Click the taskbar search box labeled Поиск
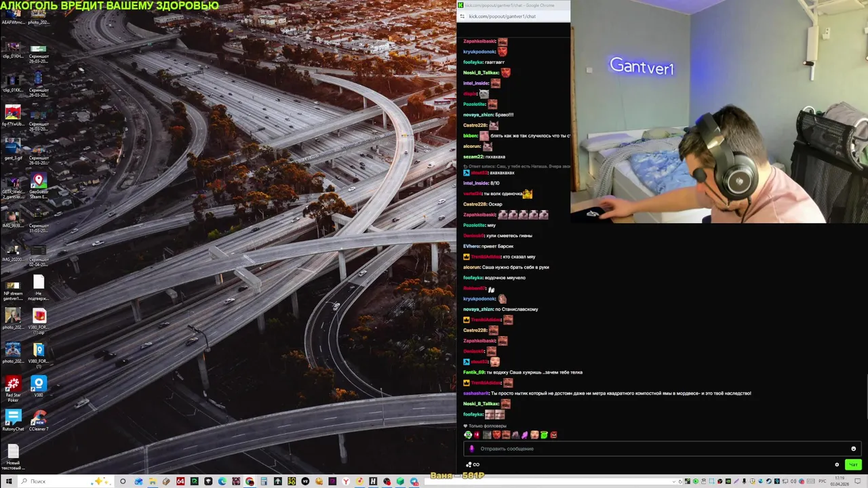The height and width of the screenshot is (488, 868). (65, 481)
